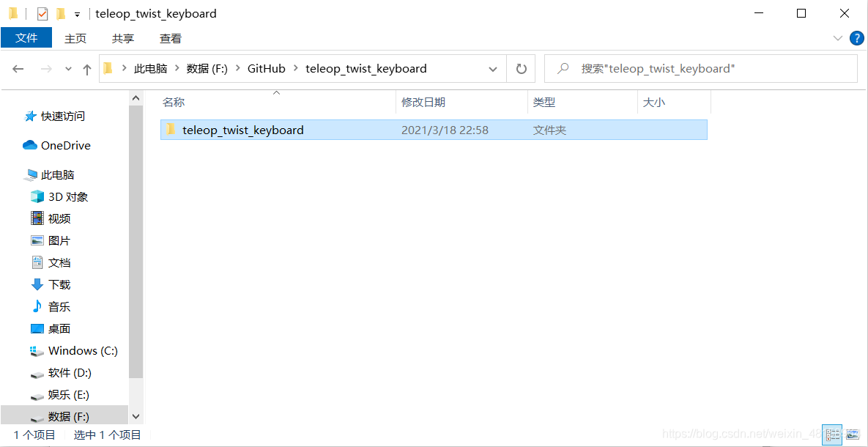Refresh the current folder view
The height and width of the screenshot is (447, 868).
coord(521,69)
